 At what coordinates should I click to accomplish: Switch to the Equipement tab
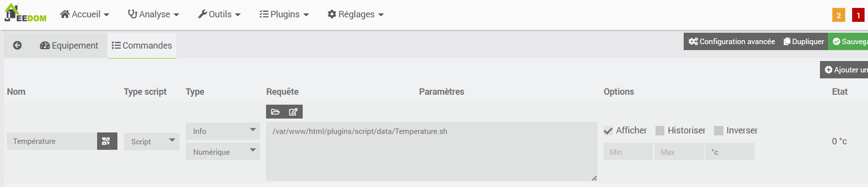pos(69,46)
